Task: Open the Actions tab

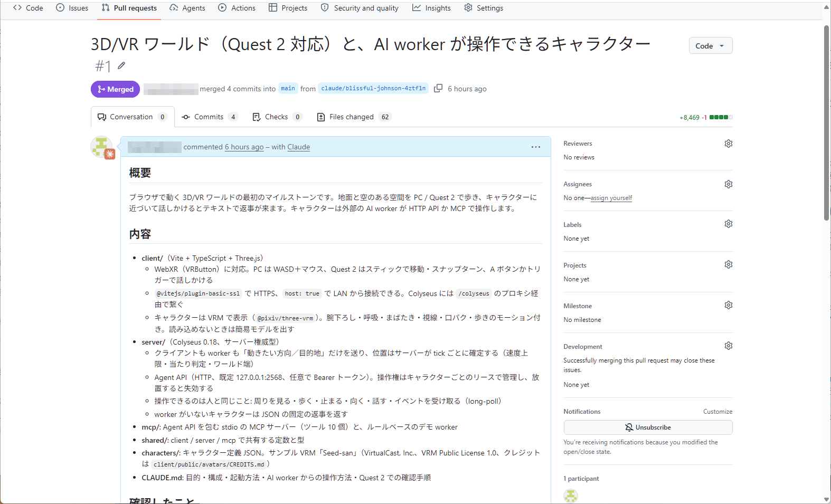Action: pos(237,8)
